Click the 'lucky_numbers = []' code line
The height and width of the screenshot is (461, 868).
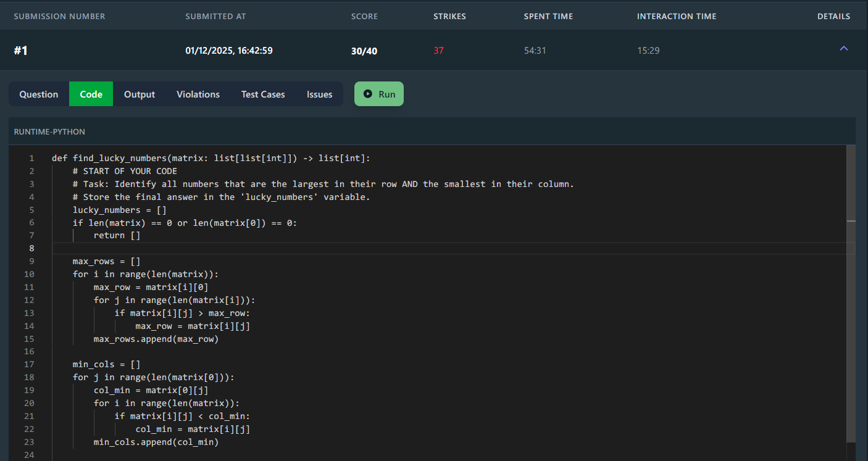pos(120,210)
